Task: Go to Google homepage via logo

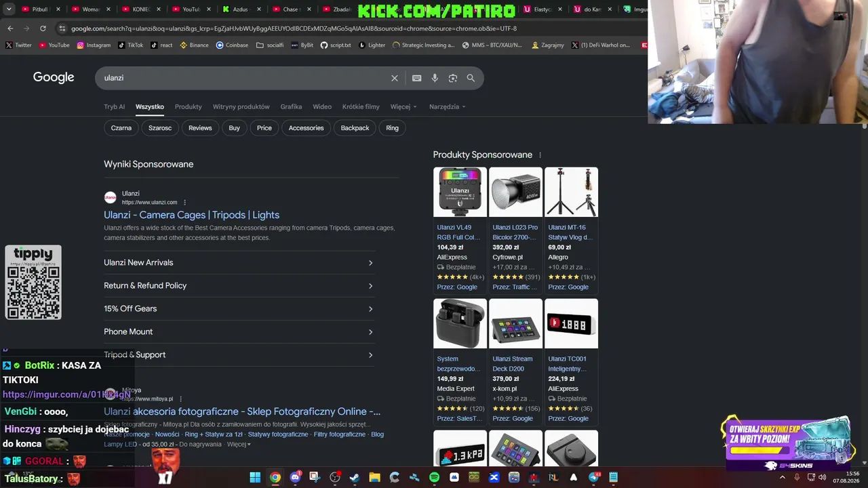Action: [54, 77]
